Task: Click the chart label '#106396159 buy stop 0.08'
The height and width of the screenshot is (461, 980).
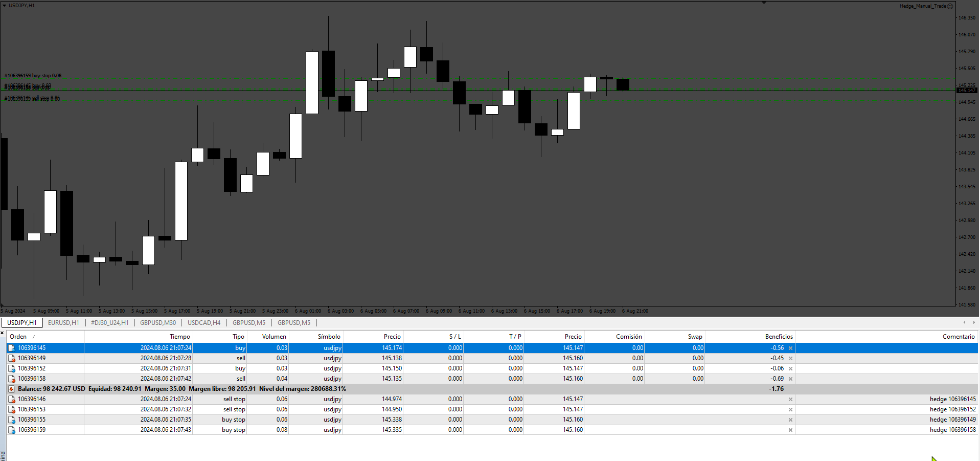Action: 33,76
